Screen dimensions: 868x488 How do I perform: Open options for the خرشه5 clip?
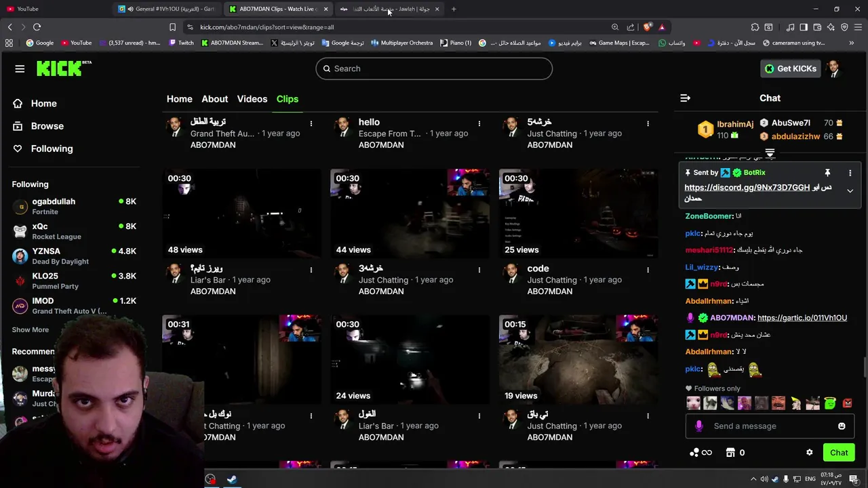(x=648, y=123)
